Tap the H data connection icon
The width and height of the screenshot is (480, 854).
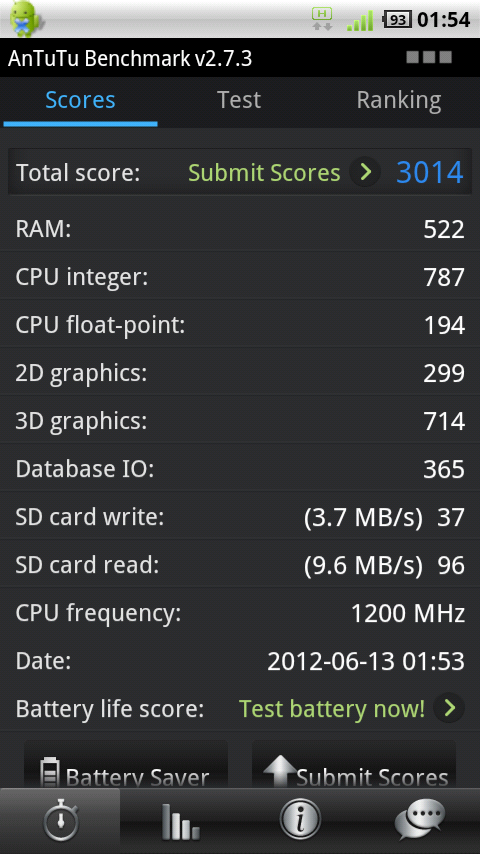[322, 19]
